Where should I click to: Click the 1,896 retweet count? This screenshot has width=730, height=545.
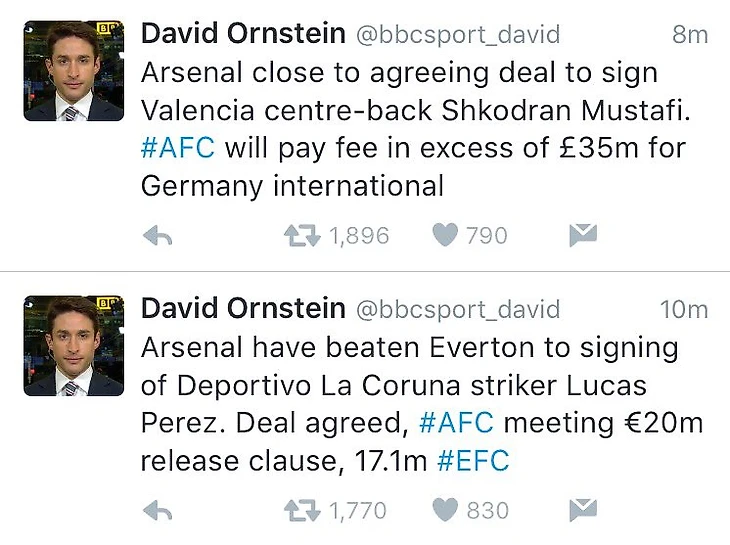point(358,236)
